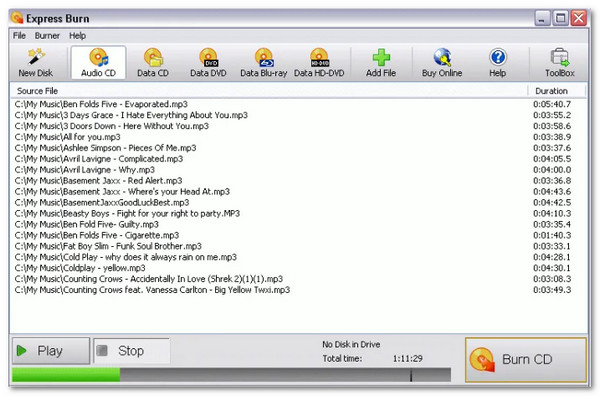The image size is (600, 396).
Task: Click the Express Burn title bar icon
Action: 17,18
